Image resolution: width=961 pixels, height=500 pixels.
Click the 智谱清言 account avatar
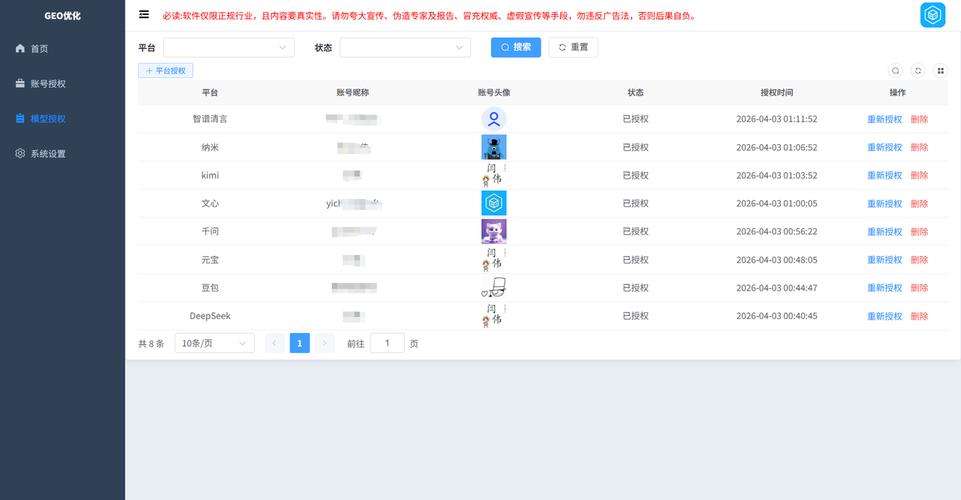pos(494,119)
